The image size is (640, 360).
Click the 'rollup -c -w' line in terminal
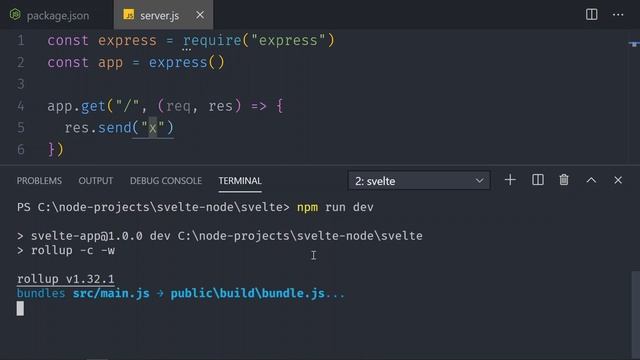coord(66,250)
